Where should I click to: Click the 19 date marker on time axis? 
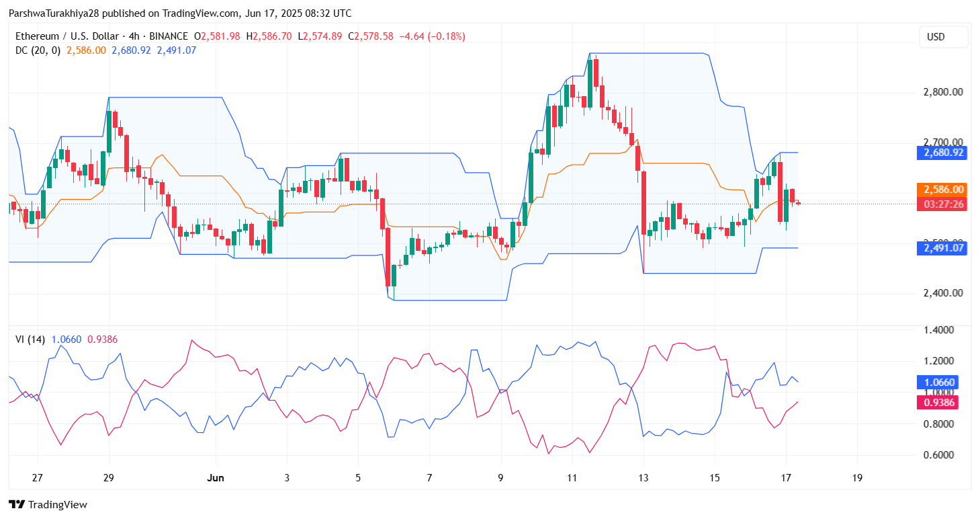pos(857,478)
